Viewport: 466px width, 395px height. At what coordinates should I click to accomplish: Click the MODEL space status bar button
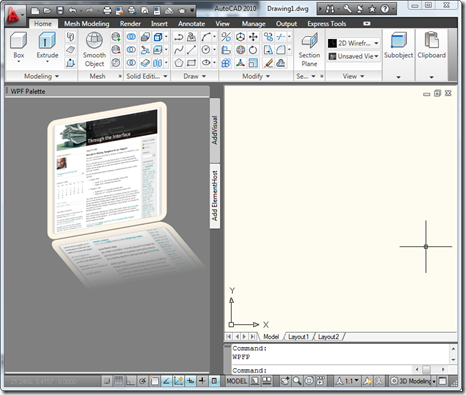[237, 381]
